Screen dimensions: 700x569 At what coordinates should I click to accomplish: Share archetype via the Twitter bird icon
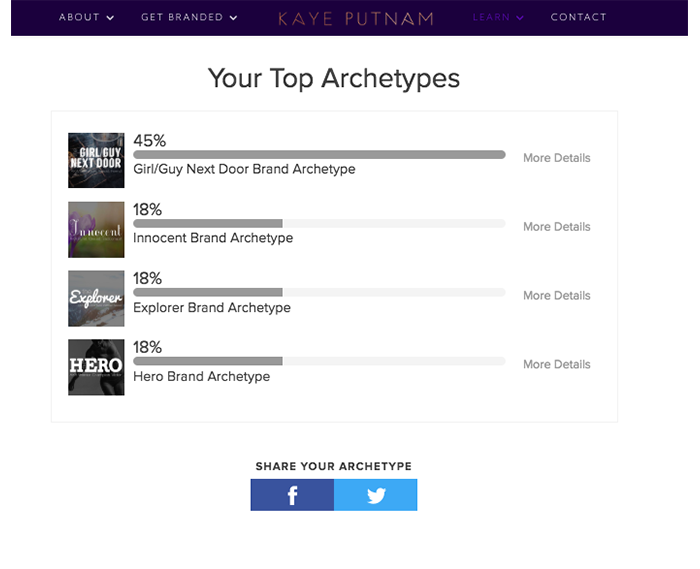(375, 495)
